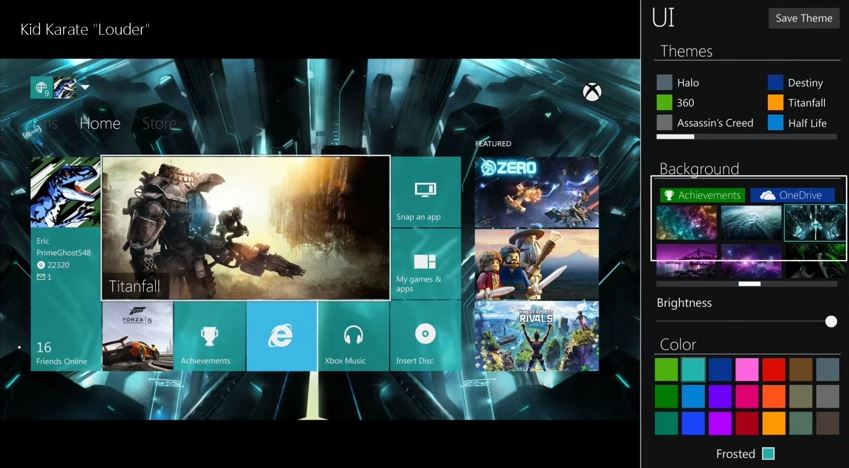
Task: Pick the crimson bottom-row swatch
Action: (x=747, y=423)
